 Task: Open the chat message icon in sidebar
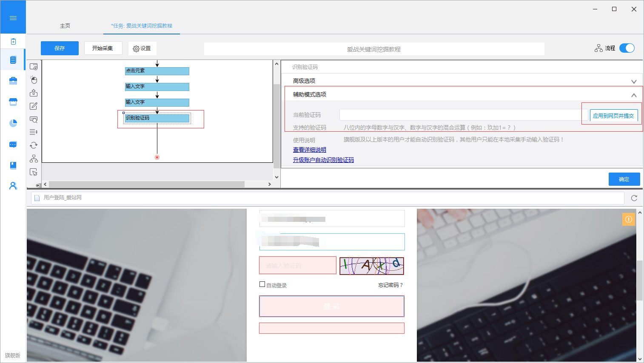pyautogui.click(x=13, y=145)
